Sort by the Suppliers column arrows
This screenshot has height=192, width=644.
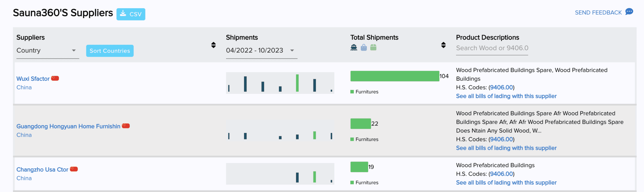click(213, 45)
